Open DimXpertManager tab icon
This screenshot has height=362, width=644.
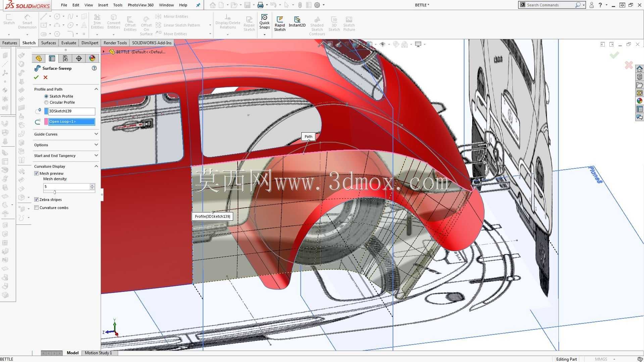click(79, 58)
